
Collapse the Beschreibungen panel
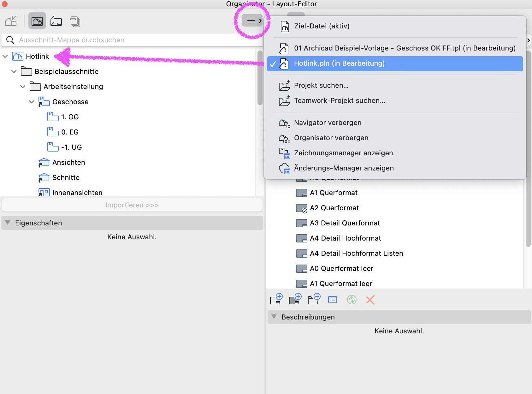274,317
